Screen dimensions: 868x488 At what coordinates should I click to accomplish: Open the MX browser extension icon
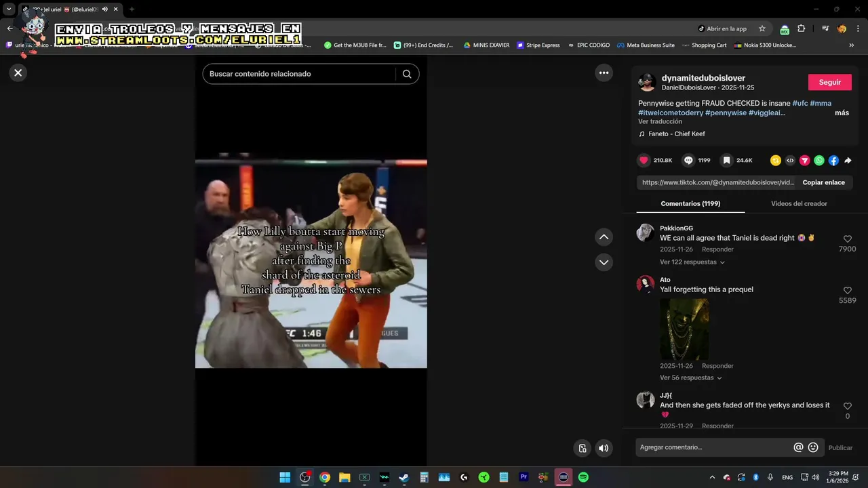tap(785, 29)
